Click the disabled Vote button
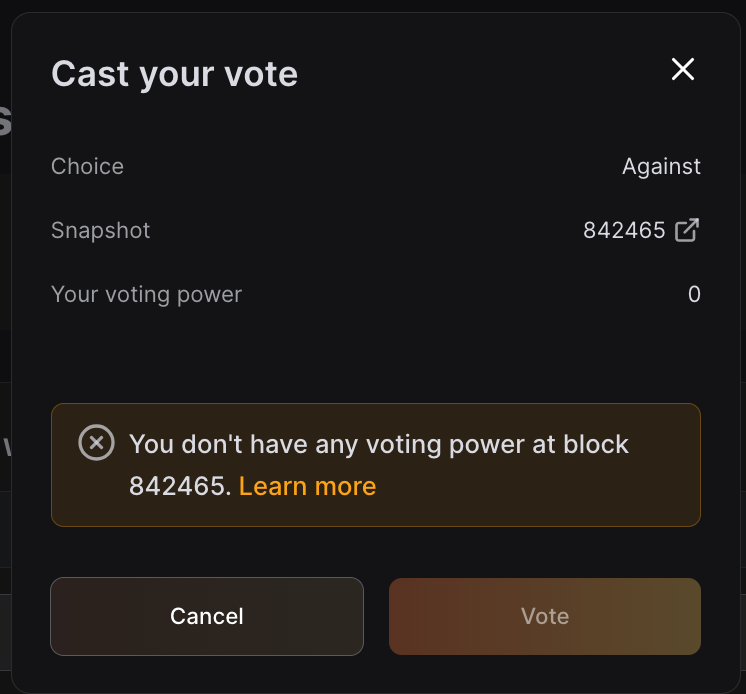This screenshot has height=694, width=746. point(544,616)
